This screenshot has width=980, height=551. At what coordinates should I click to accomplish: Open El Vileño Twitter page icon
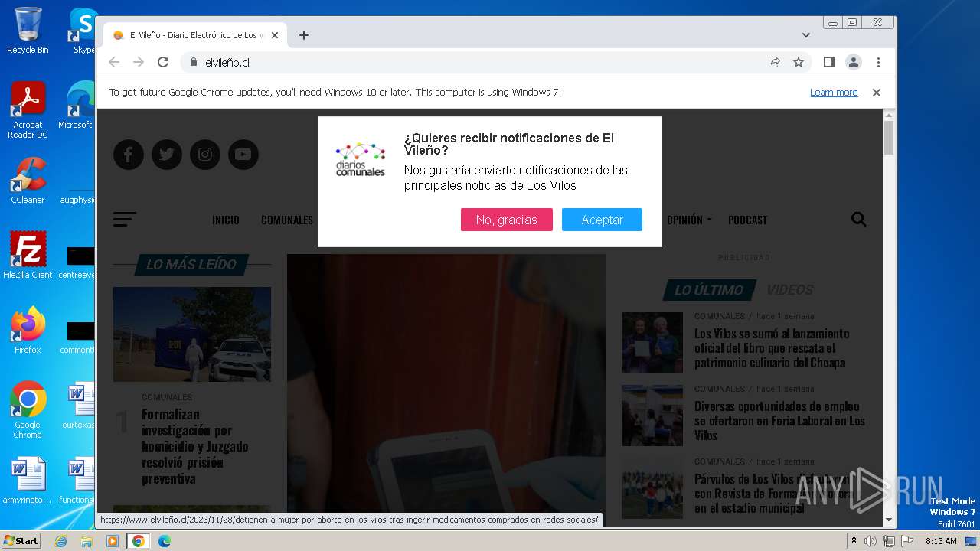(x=167, y=155)
